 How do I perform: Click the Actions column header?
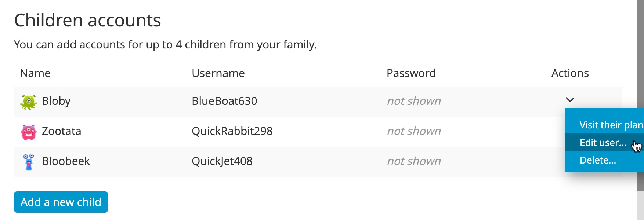pos(570,73)
